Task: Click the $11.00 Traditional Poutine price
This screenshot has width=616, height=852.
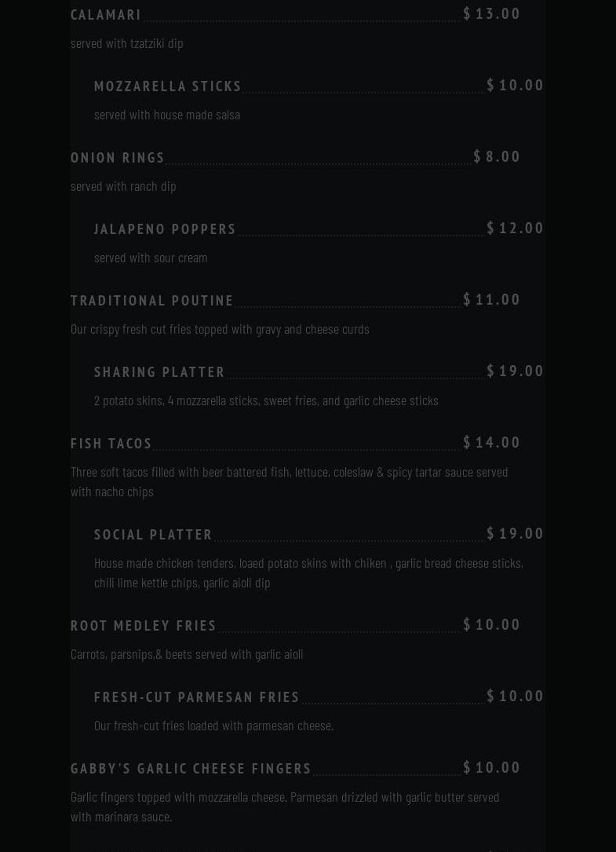Action: (x=492, y=299)
